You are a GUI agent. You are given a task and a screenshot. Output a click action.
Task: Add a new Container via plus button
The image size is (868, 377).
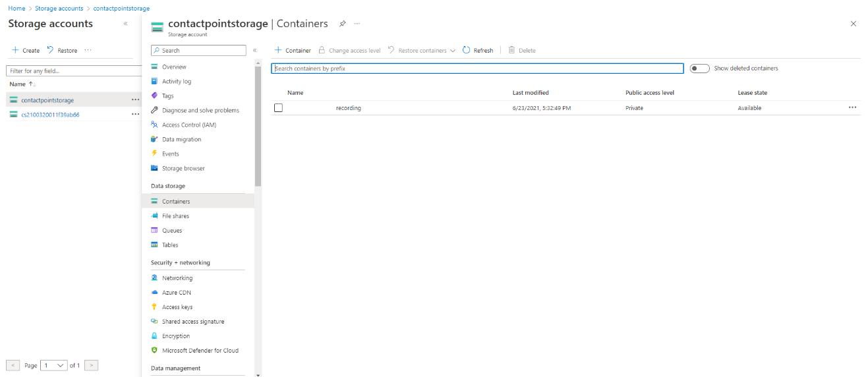click(x=293, y=50)
